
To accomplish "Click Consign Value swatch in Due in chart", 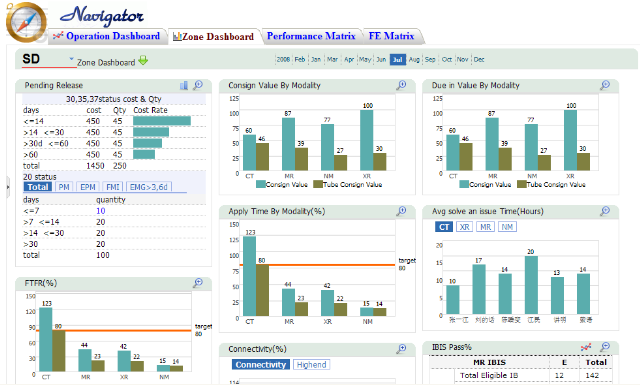I will click(464, 184).
